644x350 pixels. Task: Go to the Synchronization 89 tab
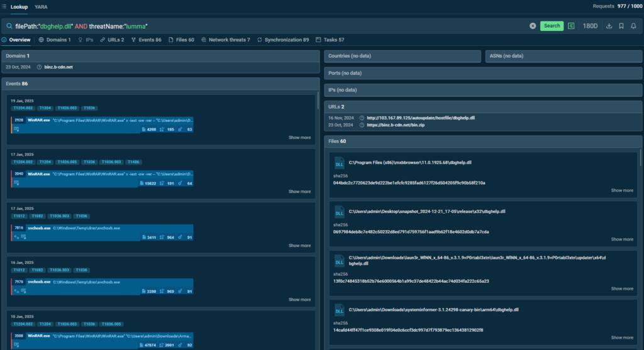(283, 40)
